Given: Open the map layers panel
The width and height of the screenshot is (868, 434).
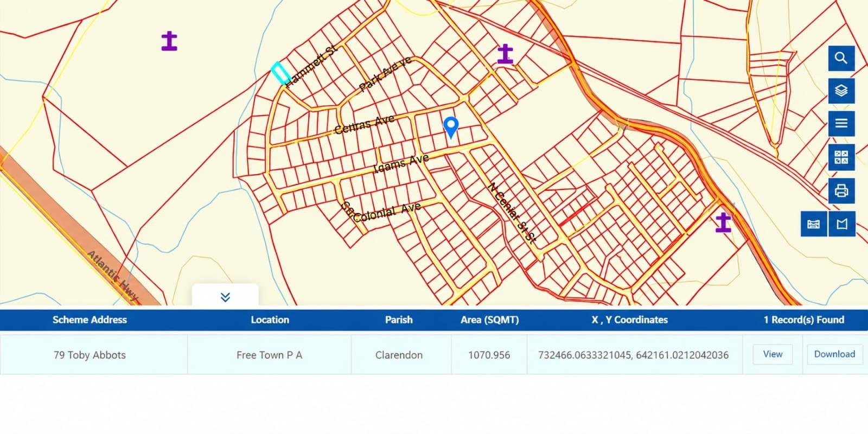Looking at the screenshot, I should [x=841, y=91].
